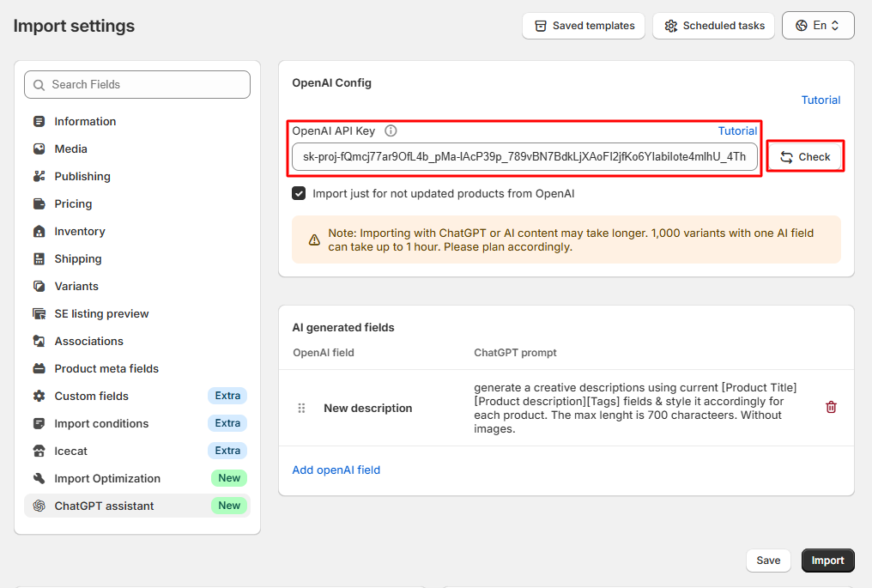This screenshot has height=588, width=872.
Task: Click the Media section icon
Action: [39, 149]
